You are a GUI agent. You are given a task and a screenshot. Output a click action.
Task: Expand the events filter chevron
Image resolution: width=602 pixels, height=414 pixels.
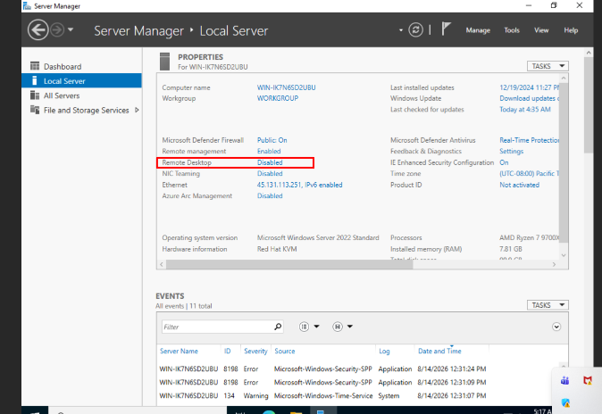pyautogui.click(x=556, y=327)
